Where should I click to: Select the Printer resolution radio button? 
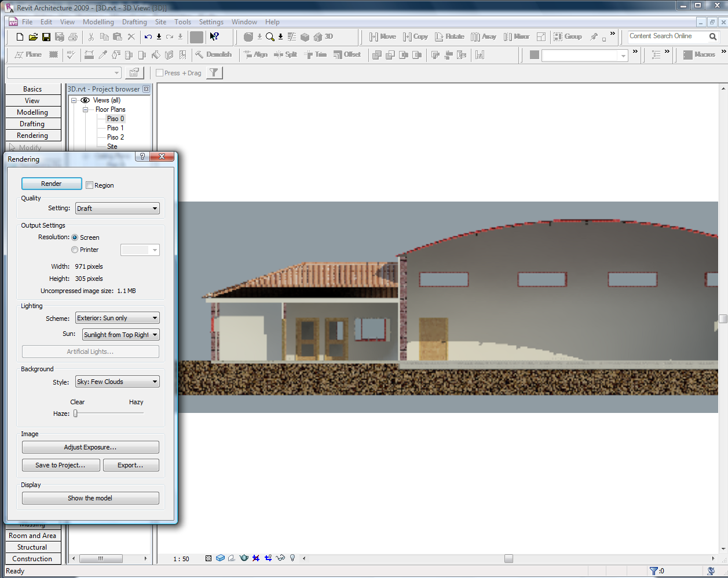pyautogui.click(x=75, y=250)
